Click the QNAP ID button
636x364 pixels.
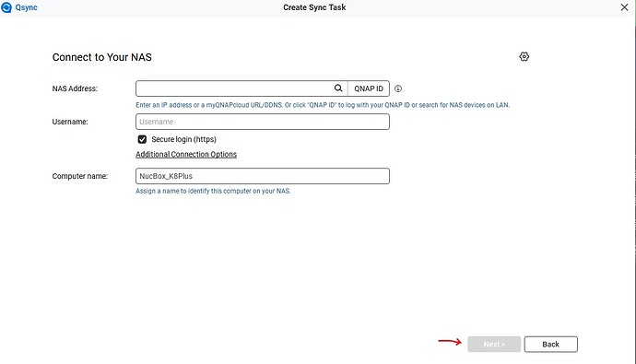click(369, 88)
